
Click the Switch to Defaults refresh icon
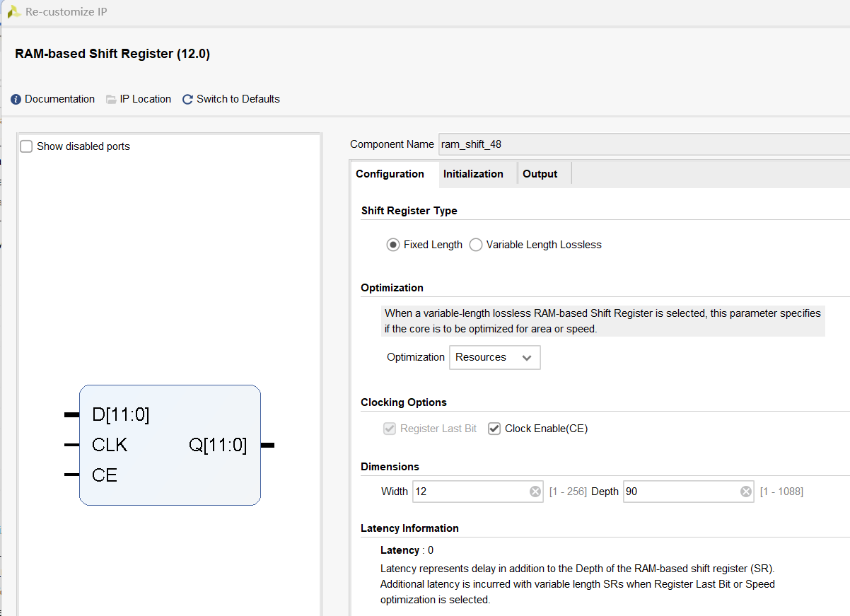click(187, 99)
